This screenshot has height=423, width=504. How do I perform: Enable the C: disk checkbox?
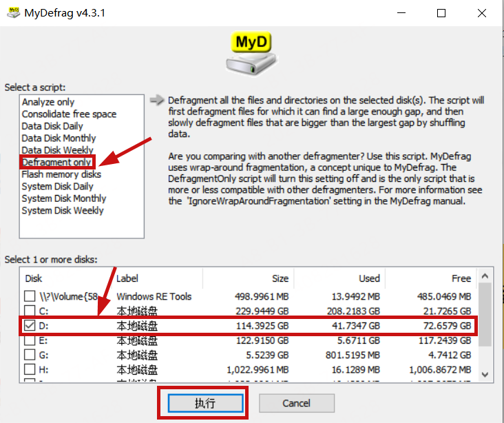(x=30, y=311)
